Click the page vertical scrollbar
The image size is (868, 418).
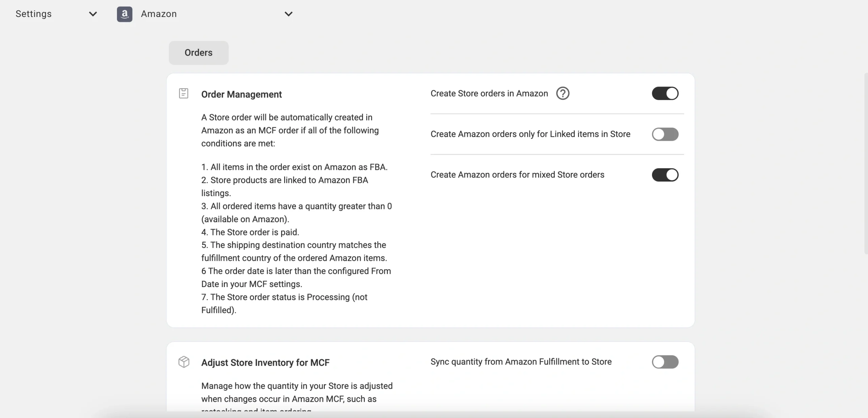(866, 163)
